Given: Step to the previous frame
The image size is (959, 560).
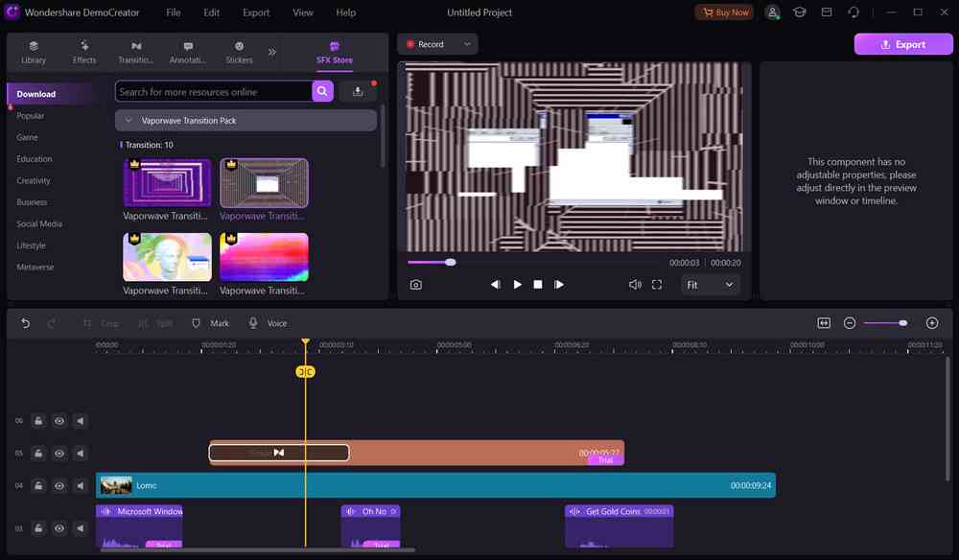Looking at the screenshot, I should (x=496, y=284).
